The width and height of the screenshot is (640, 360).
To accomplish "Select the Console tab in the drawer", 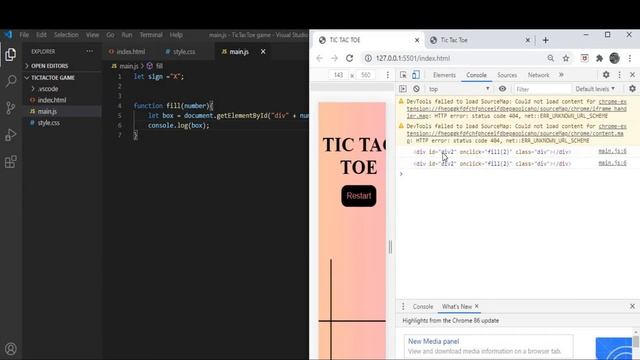I will 423,307.
